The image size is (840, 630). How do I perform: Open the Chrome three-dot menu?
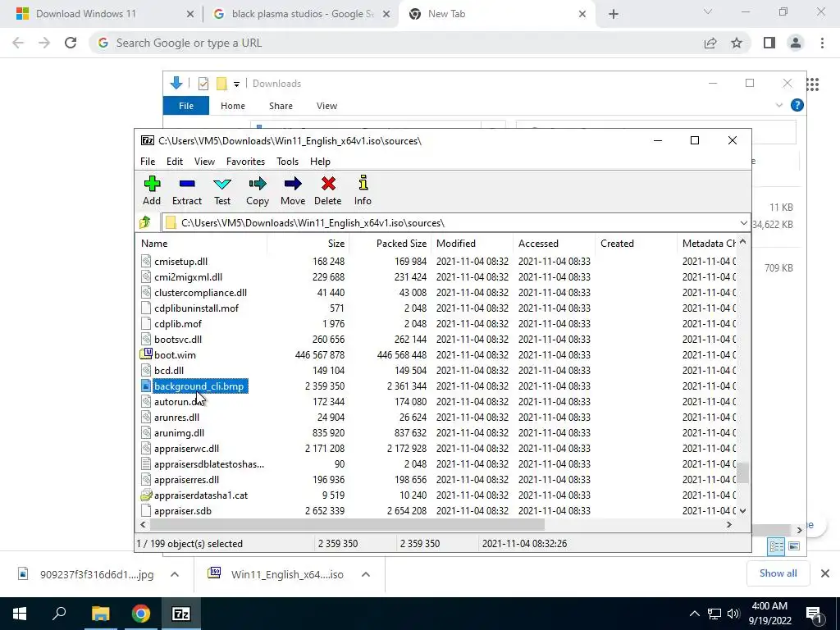coord(822,43)
